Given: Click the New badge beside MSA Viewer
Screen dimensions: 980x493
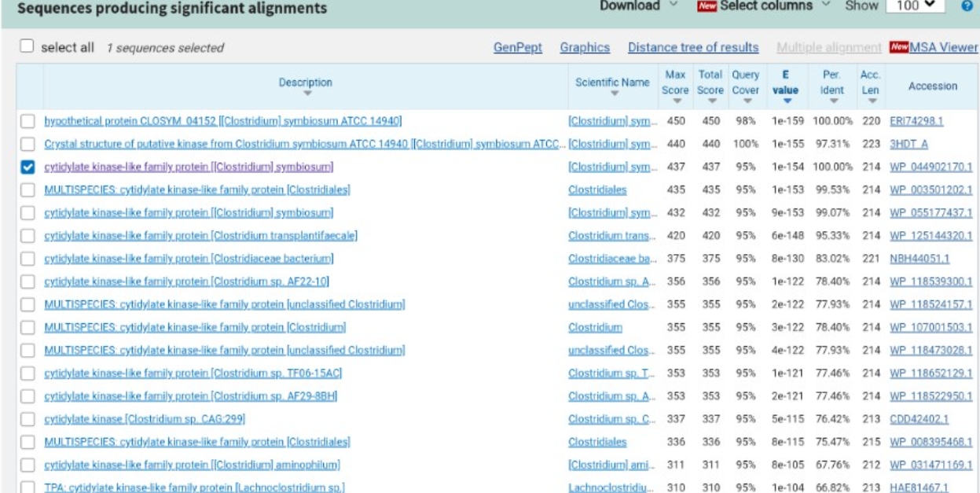Looking at the screenshot, I should (x=899, y=47).
